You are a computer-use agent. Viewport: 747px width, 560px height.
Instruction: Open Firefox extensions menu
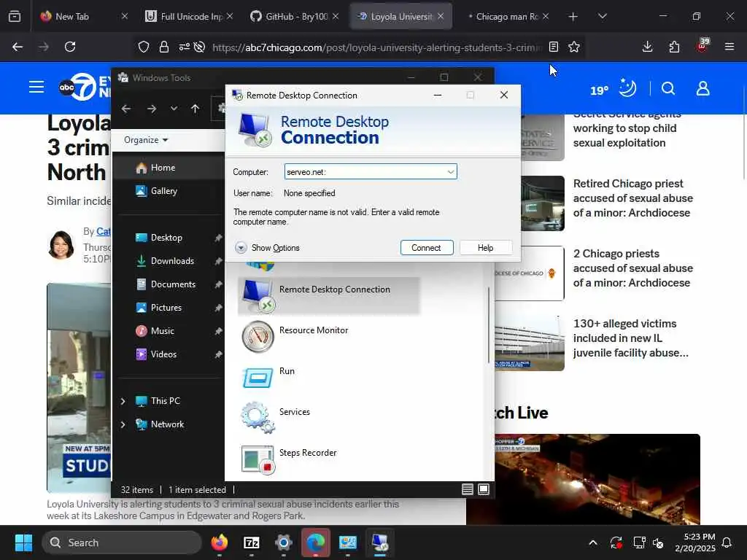(x=674, y=47)
